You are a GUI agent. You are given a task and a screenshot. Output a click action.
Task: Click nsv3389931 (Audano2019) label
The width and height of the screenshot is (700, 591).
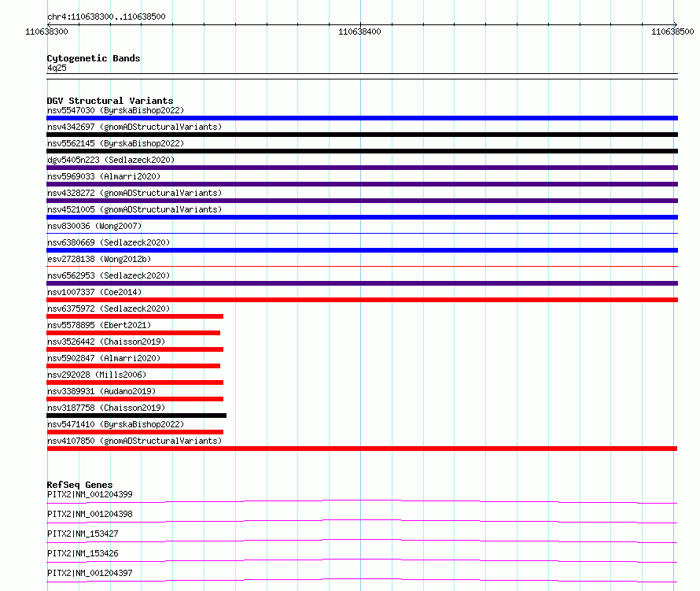click(101, 391)
